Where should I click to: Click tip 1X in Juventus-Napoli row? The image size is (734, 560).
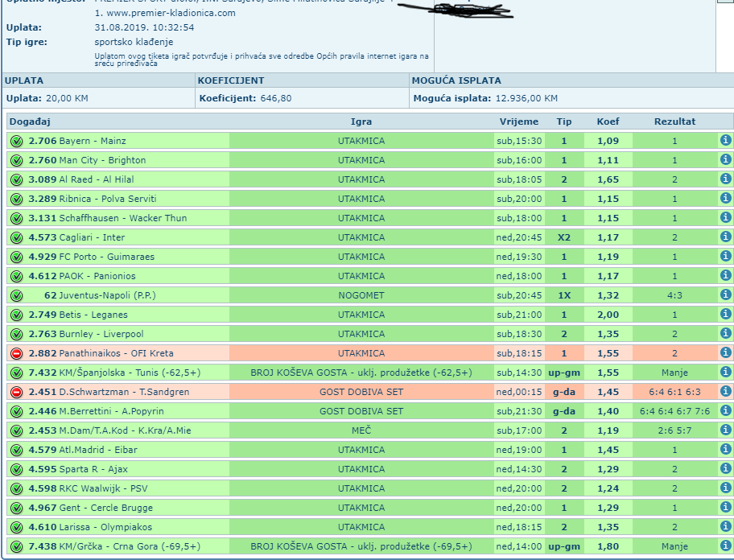point(563,295)
